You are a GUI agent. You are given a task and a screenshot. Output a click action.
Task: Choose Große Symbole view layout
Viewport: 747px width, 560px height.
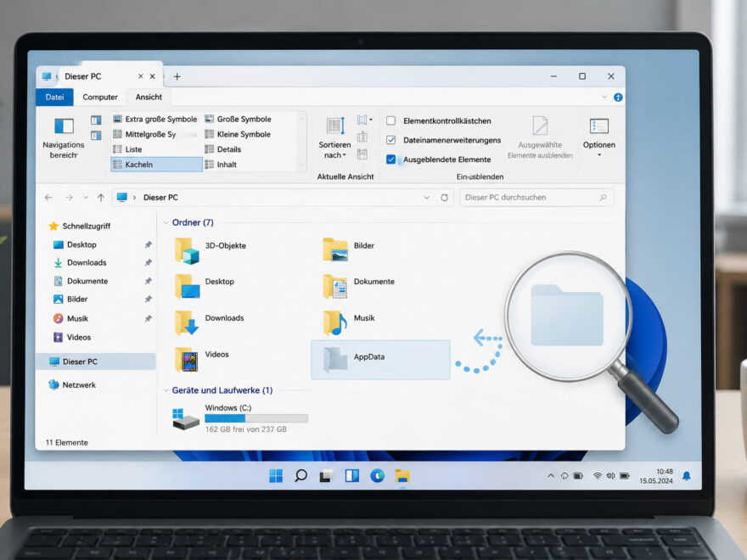pyautogui.click(x=239, y=119)
